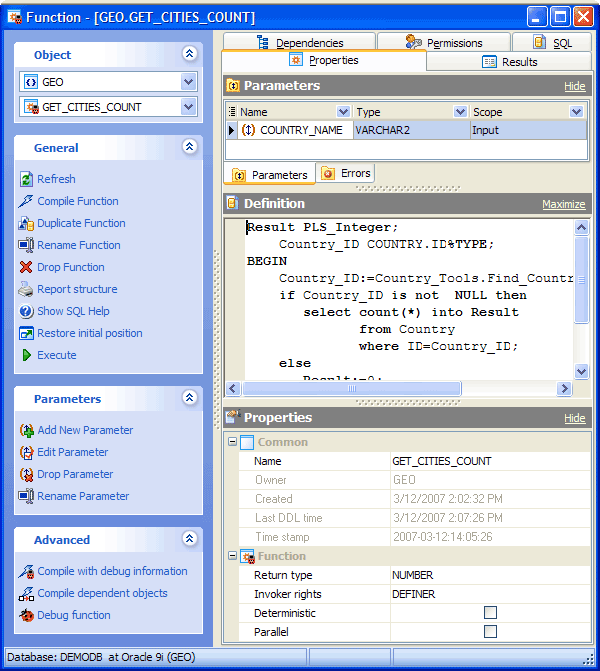Screen dimensions: 600x671
Task: Click the Refresh icon in General
Action: click(26, 179)
